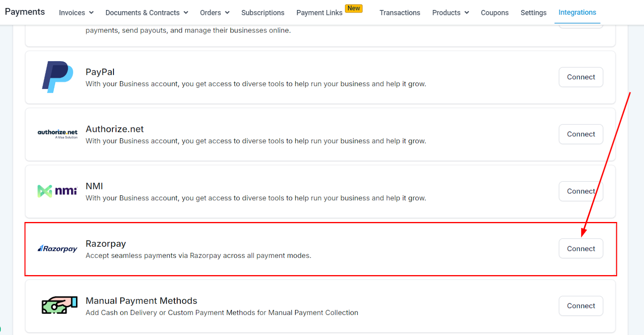Click the NMI logo icon
Screen dimensions: 644x335
pyautogui.click(x=57, y=191)
